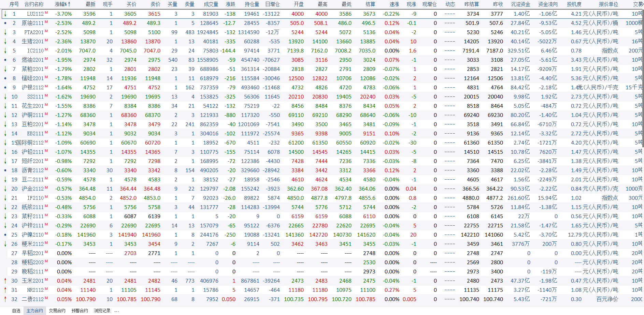Sort by the 沉淀资金 column header
Image resolution: width=644 pixels, height=315 pixels.
tap(520, 4)
